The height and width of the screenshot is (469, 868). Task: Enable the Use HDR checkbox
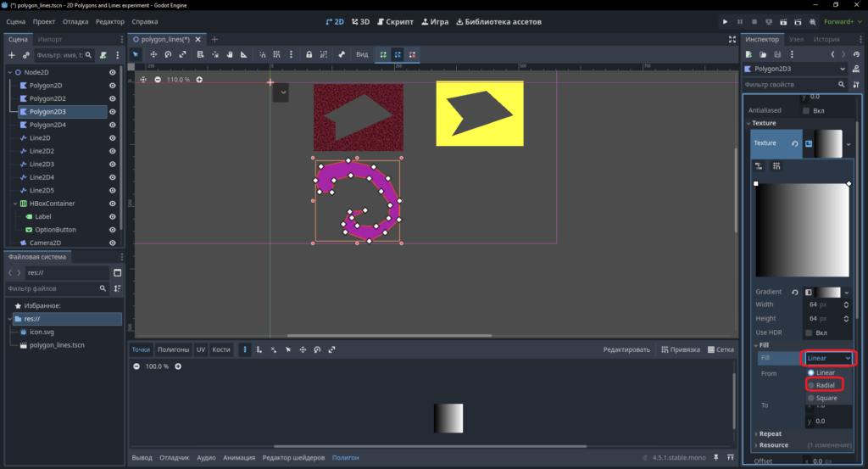pos(809,332)
